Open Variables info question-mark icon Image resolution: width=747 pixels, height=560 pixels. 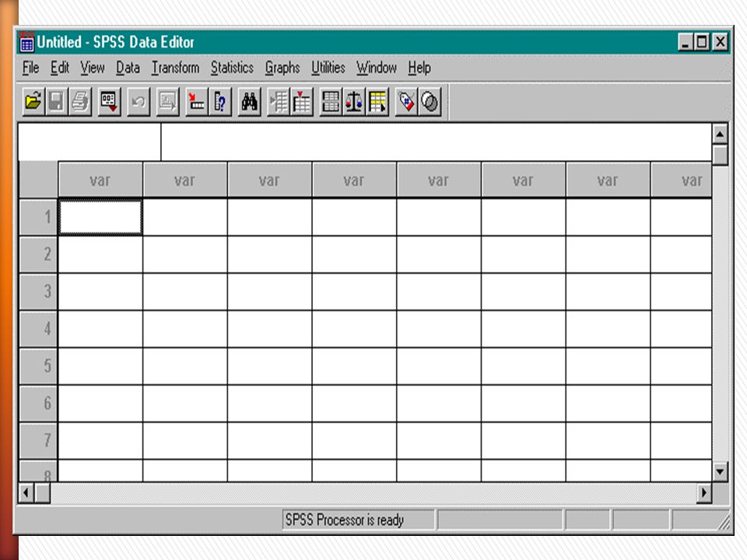point(219,101)
